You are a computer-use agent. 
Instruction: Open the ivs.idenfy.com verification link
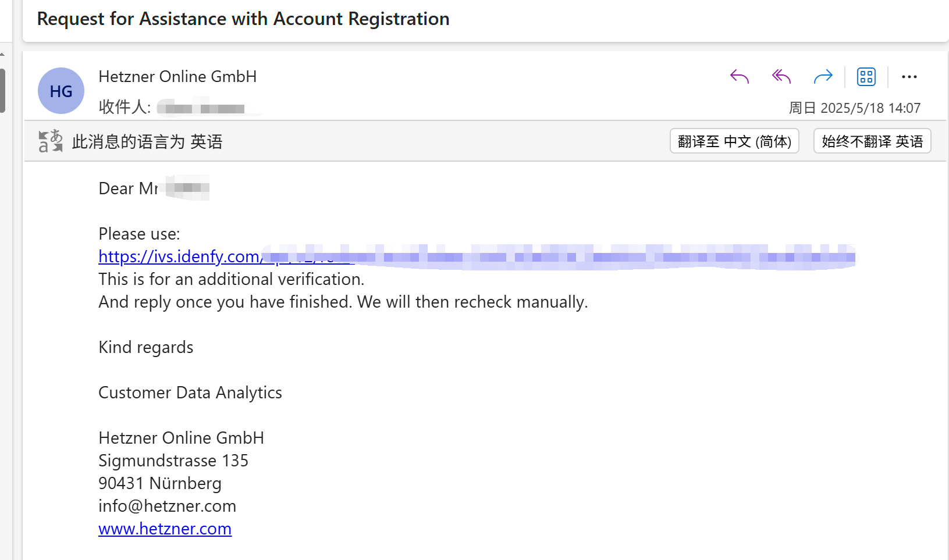(226, 256)
